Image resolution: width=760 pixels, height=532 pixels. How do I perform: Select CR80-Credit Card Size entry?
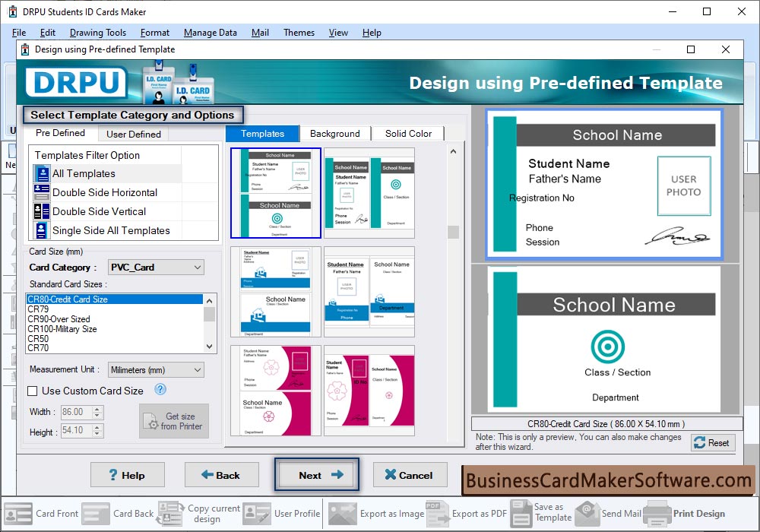115,299
